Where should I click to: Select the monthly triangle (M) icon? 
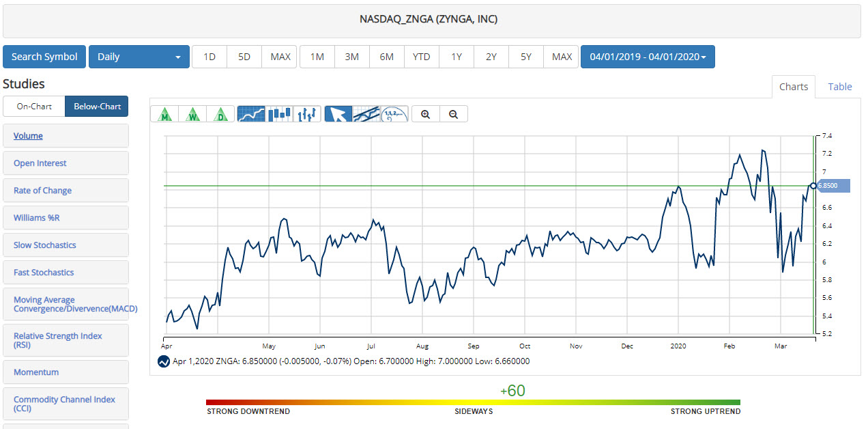click(x=164, y=114)
